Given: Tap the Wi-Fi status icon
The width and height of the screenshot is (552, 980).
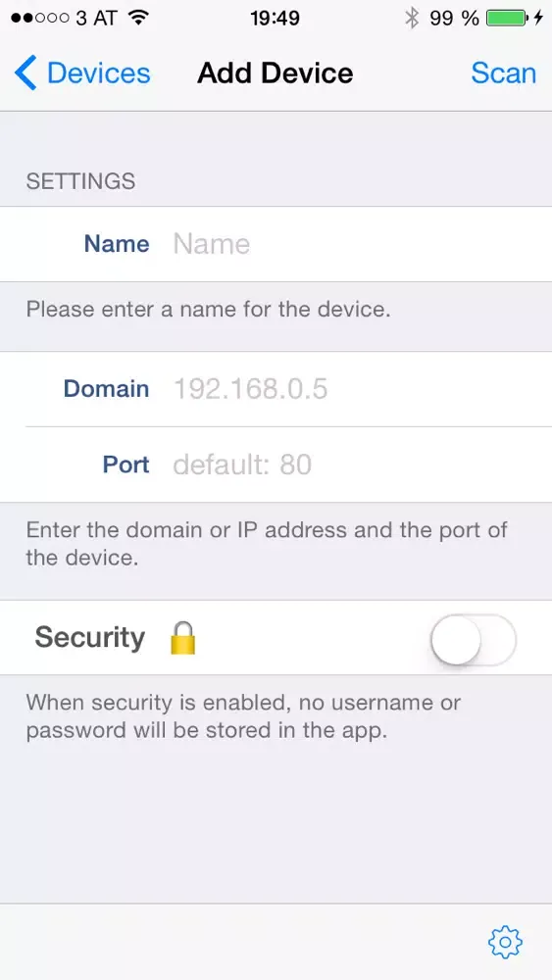Looking at the screenshot, I should (x=137, y=18).
